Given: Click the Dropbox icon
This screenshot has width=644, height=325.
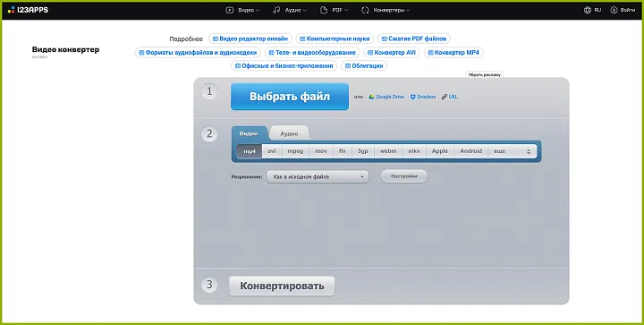Looking at the screenshot, I should [x=412, y=97].
